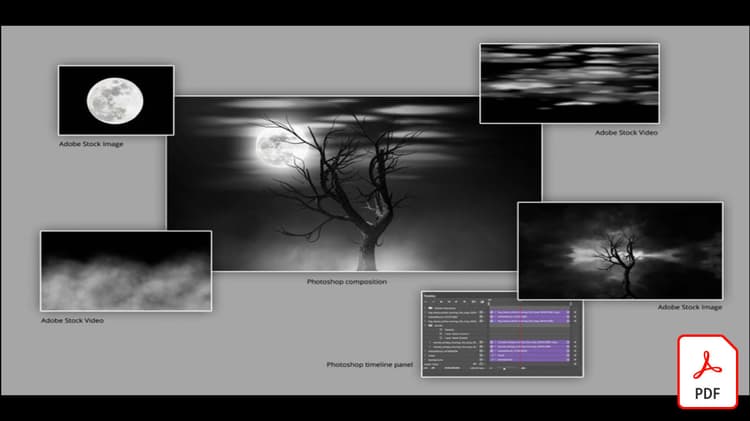Select the ground fog stock video thumbnail

[126, 271]
